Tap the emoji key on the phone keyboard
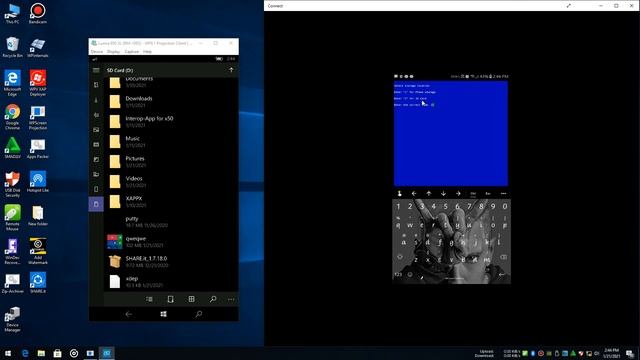Screen dimensions: 640x360 (410, 274)
